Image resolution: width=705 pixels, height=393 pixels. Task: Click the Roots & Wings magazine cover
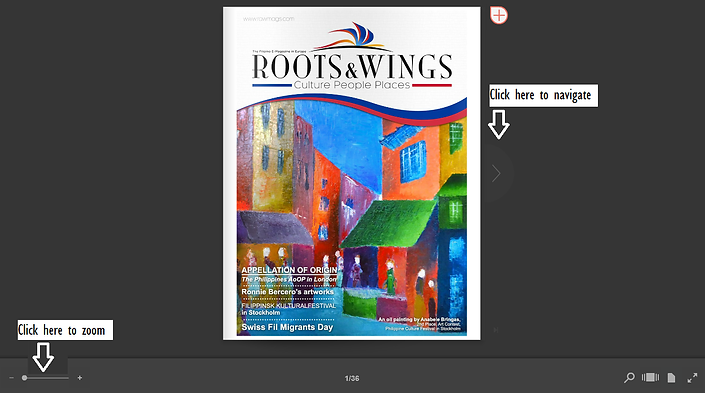pos(352,173)
